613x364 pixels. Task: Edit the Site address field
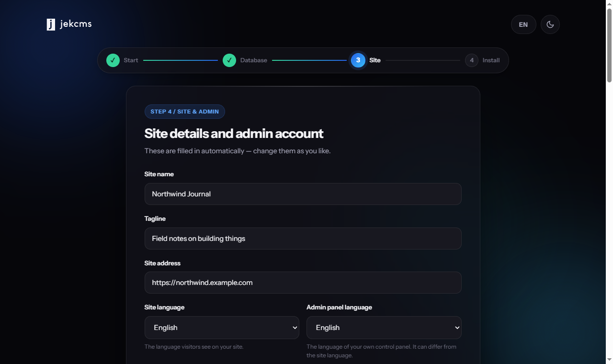click(303, 283)
